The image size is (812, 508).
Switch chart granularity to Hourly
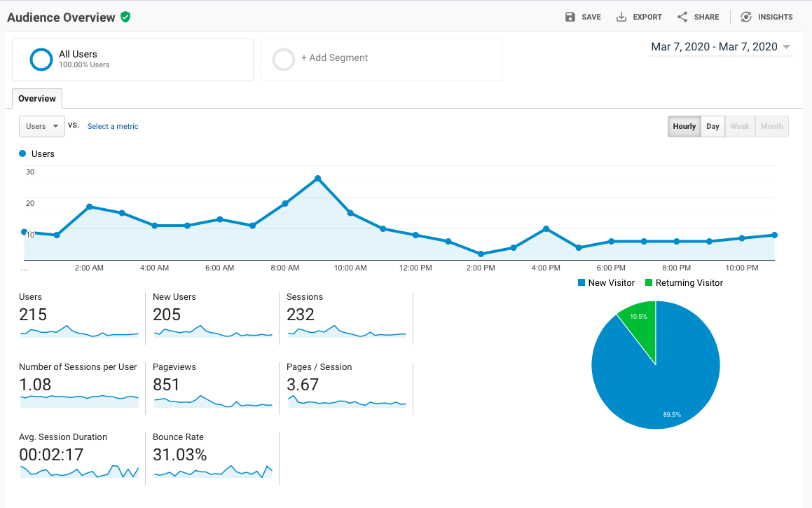point(684,127)
